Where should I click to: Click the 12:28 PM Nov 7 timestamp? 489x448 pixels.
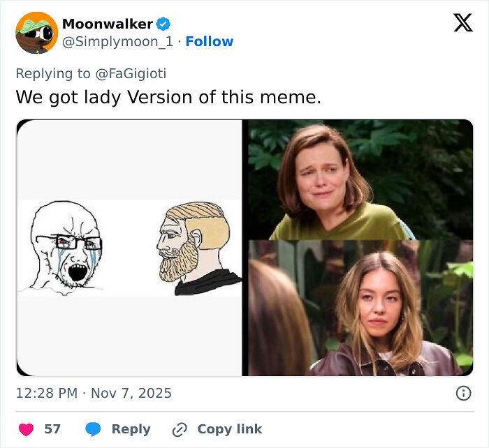94,393
